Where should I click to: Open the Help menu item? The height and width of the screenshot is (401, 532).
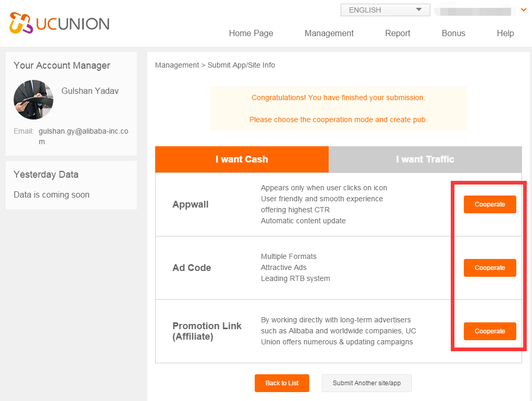(x=505, y=33)
